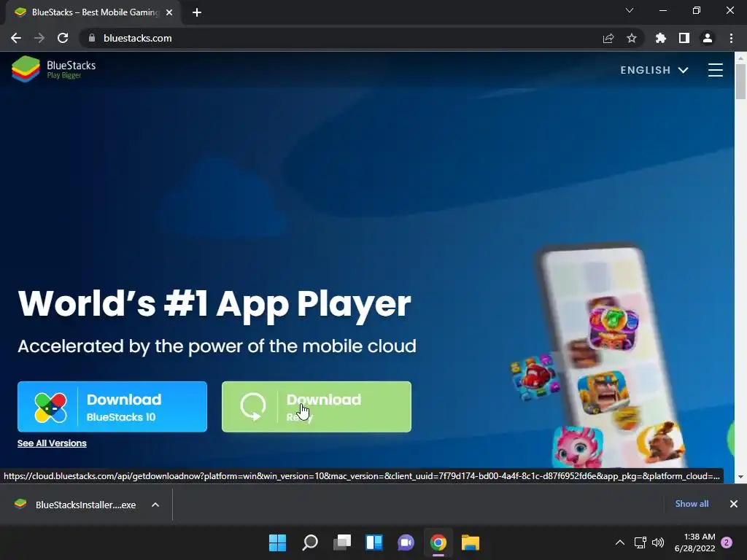Click the network icon in system tray
The height and width of the screenshot is (560, 747).
(x=640, y=542)
